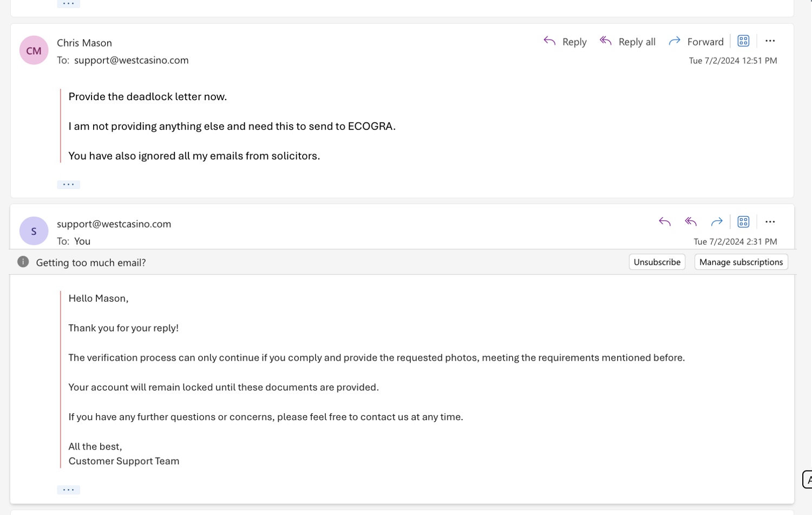
Task: Click Reply all on Chris Mason's email
Action: pos(627,42)
